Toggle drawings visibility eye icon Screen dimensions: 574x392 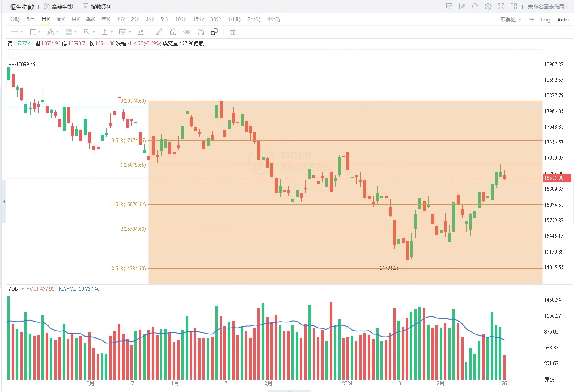tap(187, 32)
